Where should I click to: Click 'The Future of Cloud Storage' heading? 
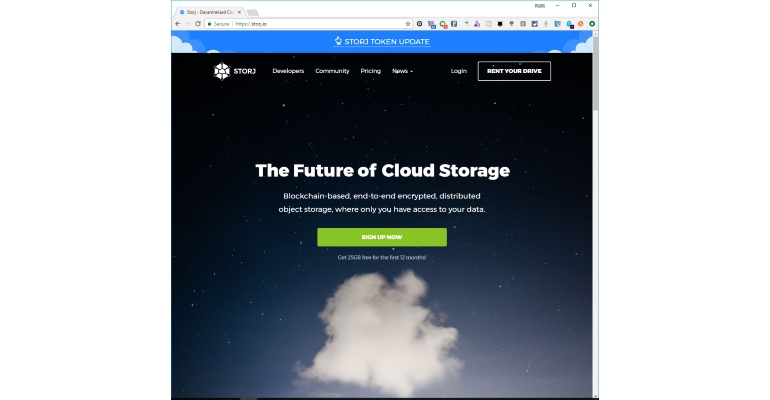(383, 170)
